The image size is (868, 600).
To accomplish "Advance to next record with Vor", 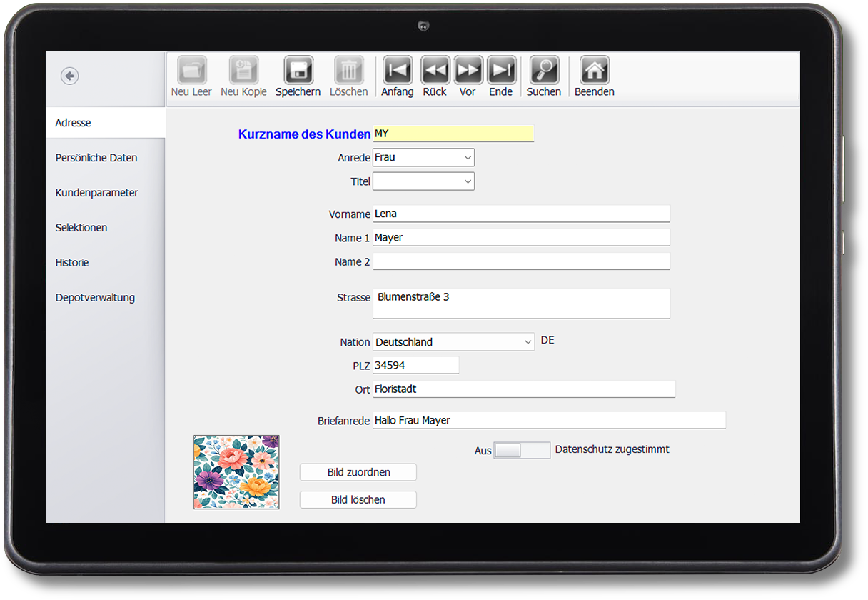I will point(468,71).
